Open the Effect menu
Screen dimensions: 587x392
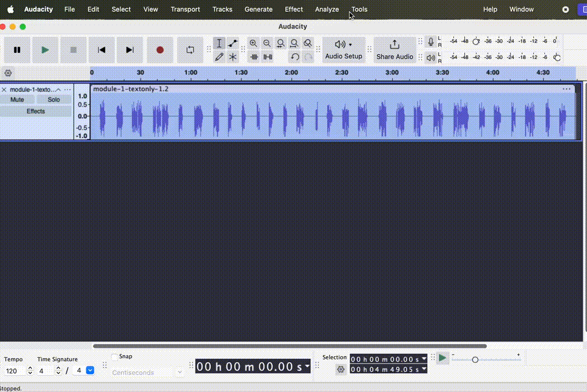294,10
